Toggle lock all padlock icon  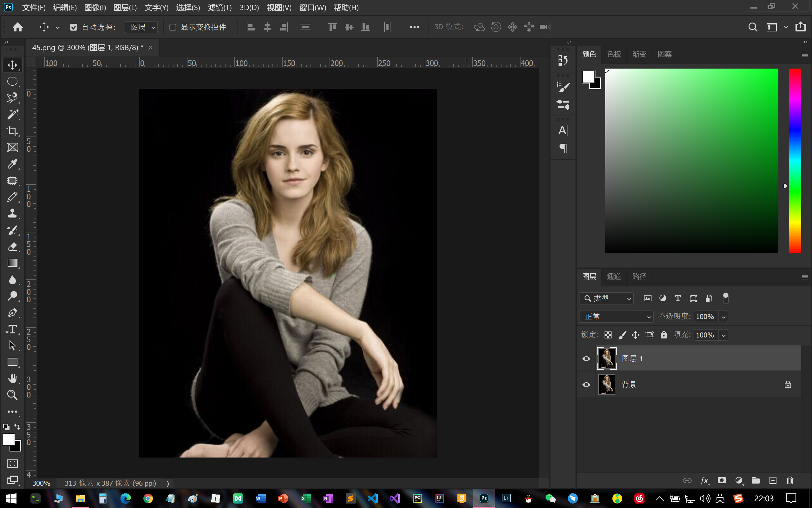664,335
